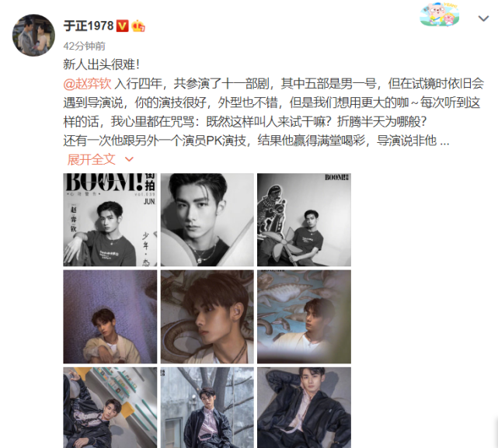
Task: Open the photo with blue mural background
Action: (304, 317)
